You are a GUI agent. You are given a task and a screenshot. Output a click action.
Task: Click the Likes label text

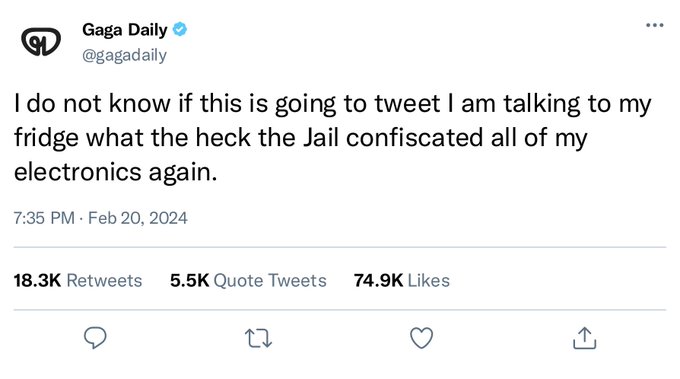[428, 281]
